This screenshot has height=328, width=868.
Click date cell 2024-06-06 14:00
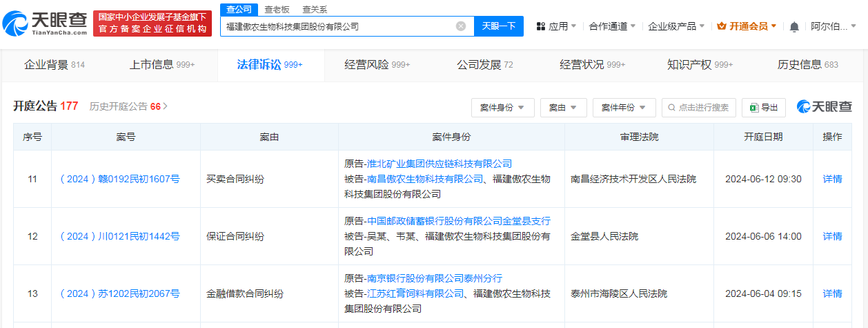763,236
